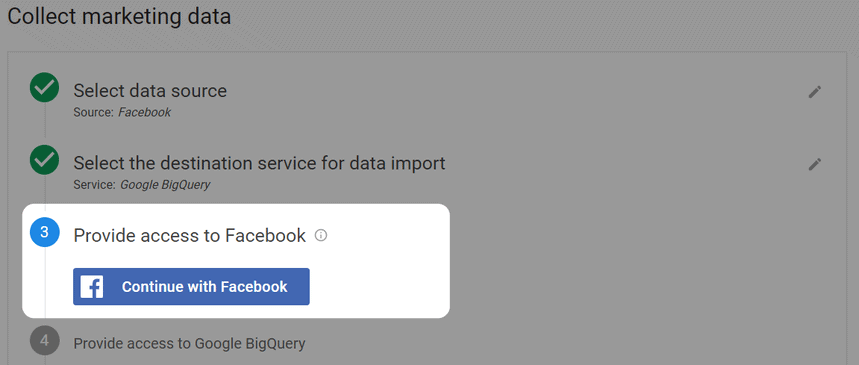
Task: Select the blue step 3 number circle
Action: 44,232
